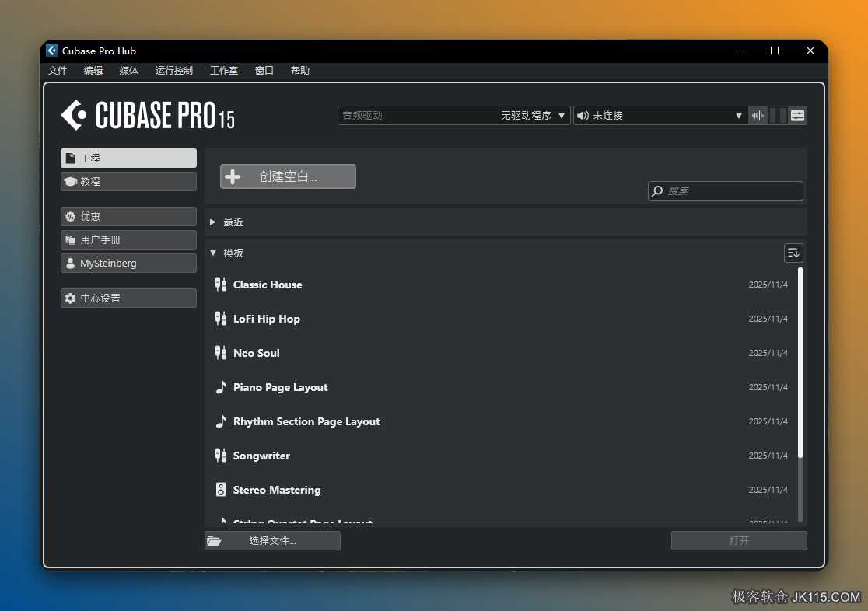Click the speaker icon next to 未连接

pos(583,116)
